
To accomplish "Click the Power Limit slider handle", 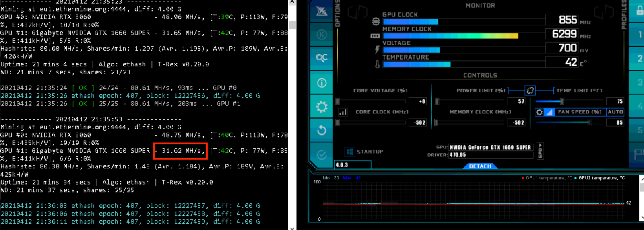I will click(437, 101).
